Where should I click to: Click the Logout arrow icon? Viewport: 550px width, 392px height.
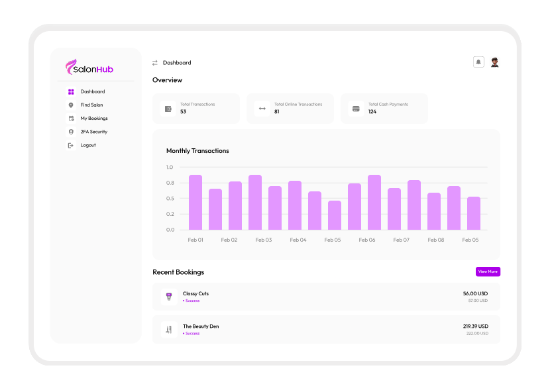(71, 145)
